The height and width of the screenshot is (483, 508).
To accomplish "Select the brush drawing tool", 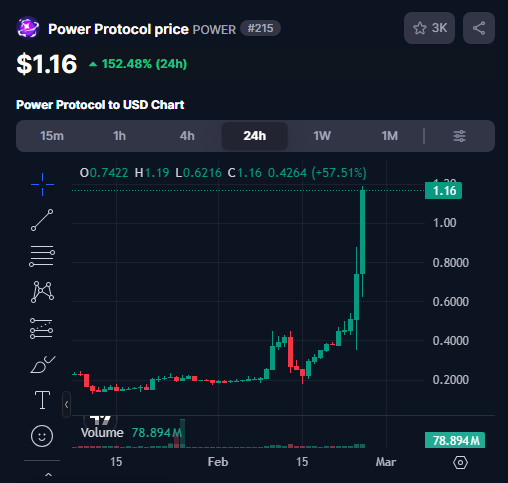I will [42, 364].
